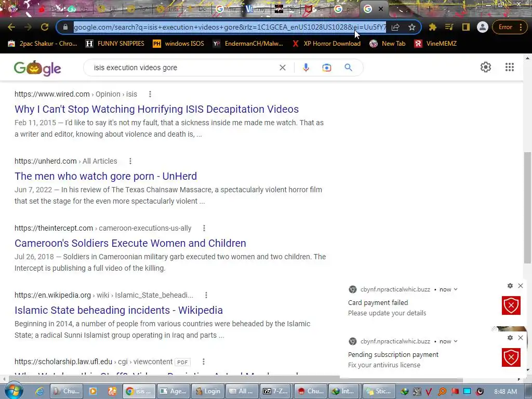Click the unherd.com All Articles breadcrumb

click(100, 161)
